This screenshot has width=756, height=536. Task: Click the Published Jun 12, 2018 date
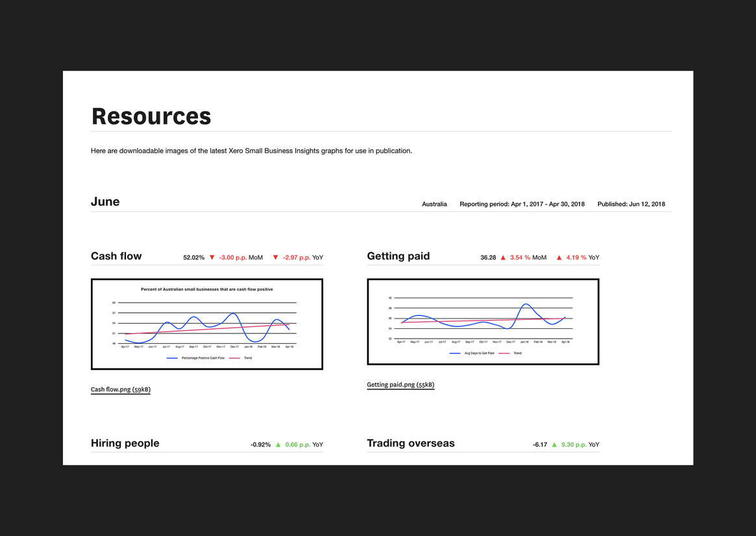(x=631, y=204)
